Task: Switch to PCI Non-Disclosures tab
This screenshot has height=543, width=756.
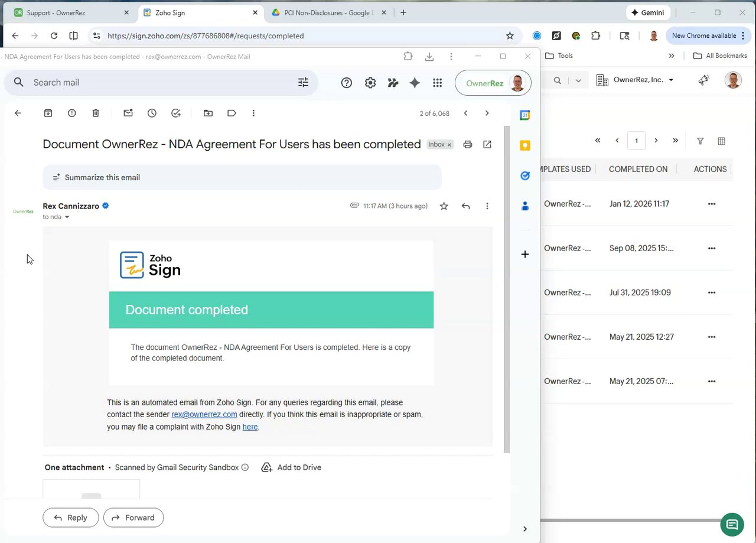Action: point(330,12)
